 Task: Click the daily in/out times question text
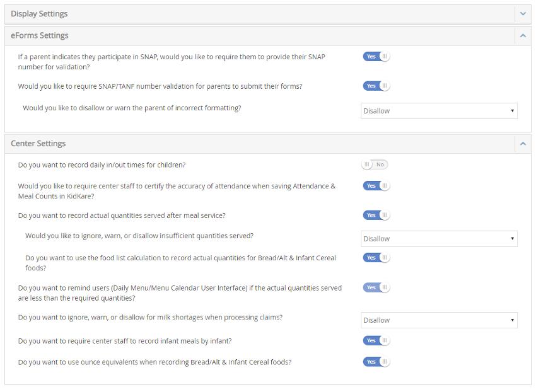(x=102, y=165)
